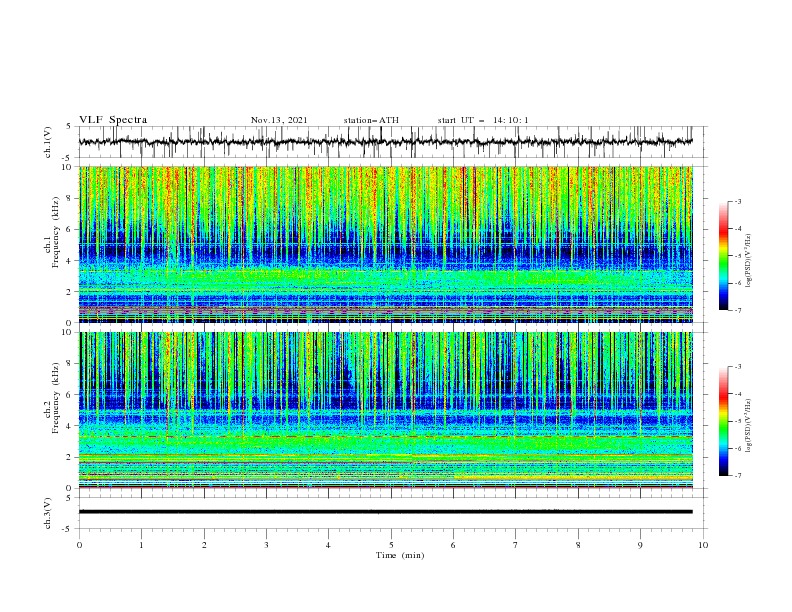The width and height of the screenshot is (792, 612).
Task: Click the ch.1 "Frequency (kHz)" axis label
Action: (x=55, y=230)
